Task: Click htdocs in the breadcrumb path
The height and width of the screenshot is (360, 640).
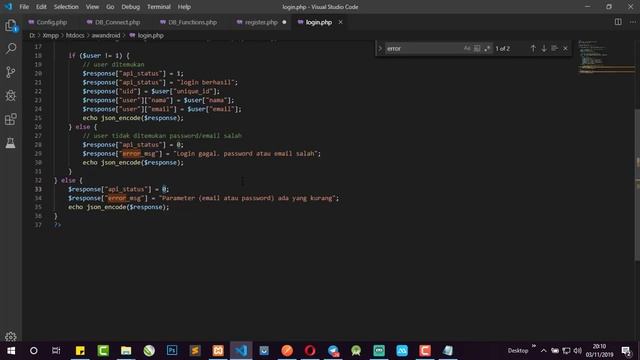Action: (75, 36)
